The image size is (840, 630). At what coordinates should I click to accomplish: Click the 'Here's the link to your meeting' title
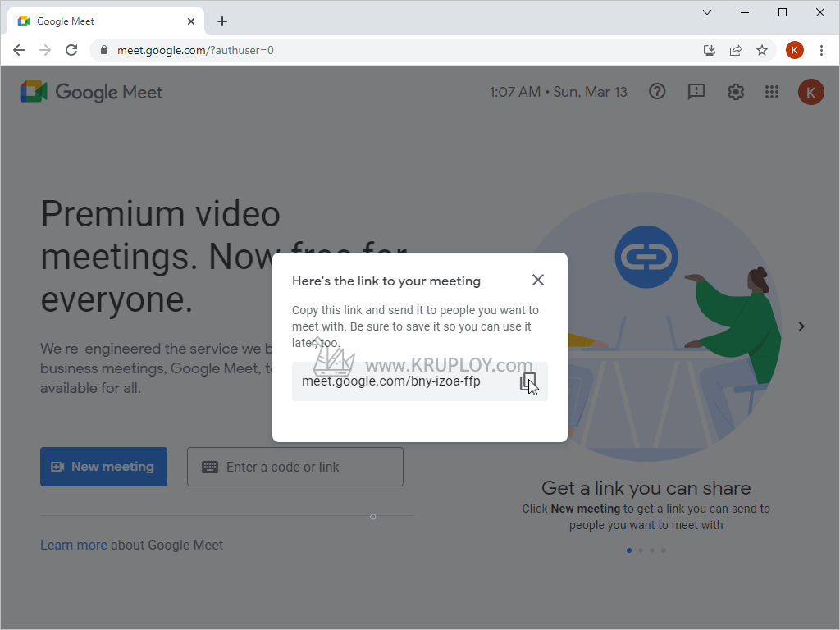(386, 281)
